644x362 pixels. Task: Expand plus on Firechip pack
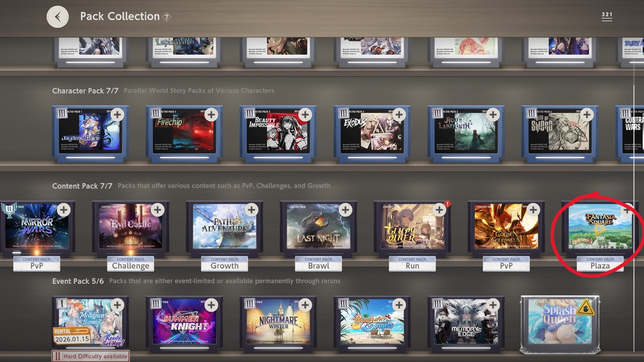[211, 115]
